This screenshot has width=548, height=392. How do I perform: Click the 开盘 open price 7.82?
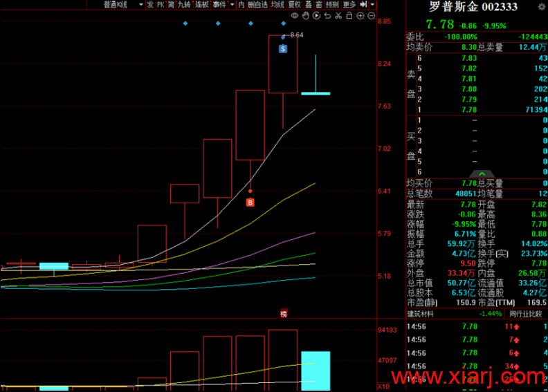pyautogui.click(x=539, y=205)
